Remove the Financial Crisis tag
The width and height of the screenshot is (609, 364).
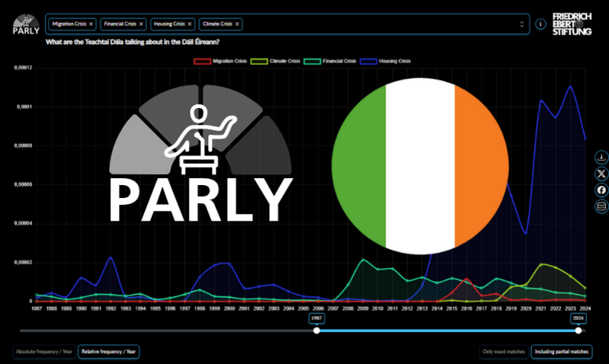click(141, 24)
